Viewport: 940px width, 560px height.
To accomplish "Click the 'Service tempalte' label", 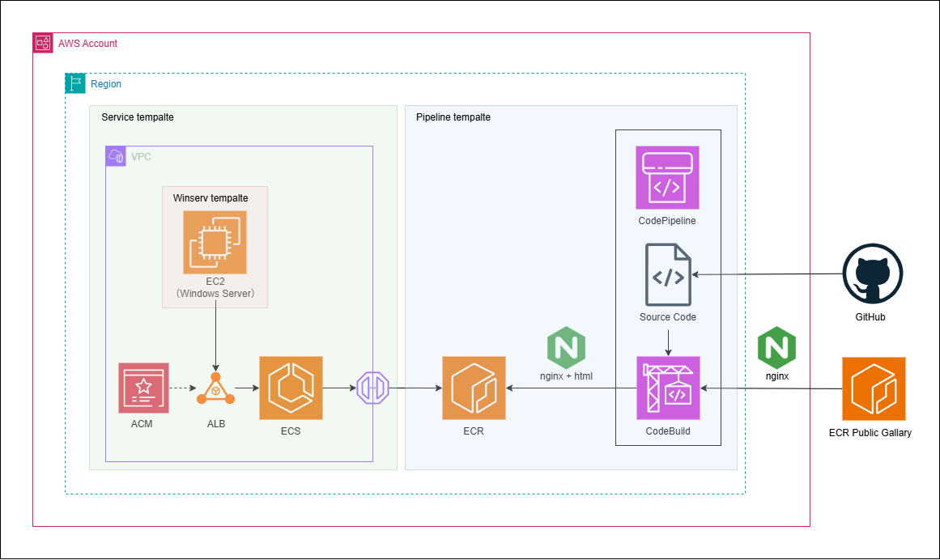I will [138, 117].
